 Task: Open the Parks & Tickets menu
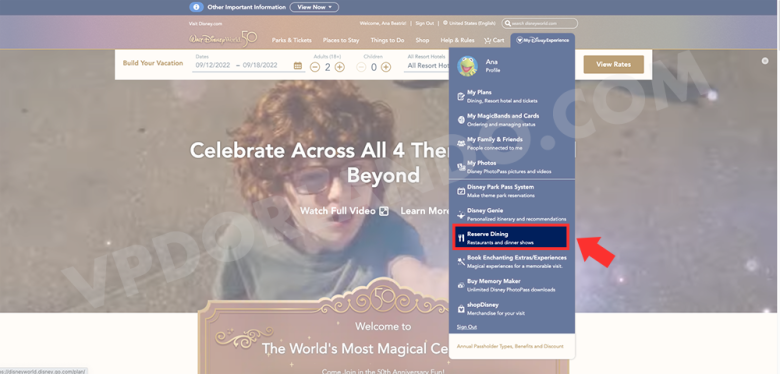(x=292, y=40)
